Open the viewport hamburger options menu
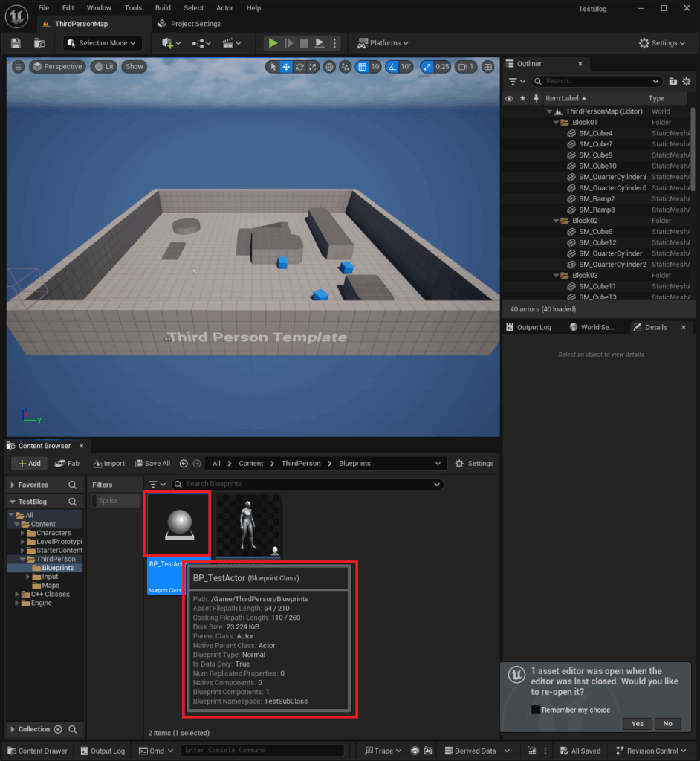The width and height of the screenshot is (700, 761). tap(18, 67)
